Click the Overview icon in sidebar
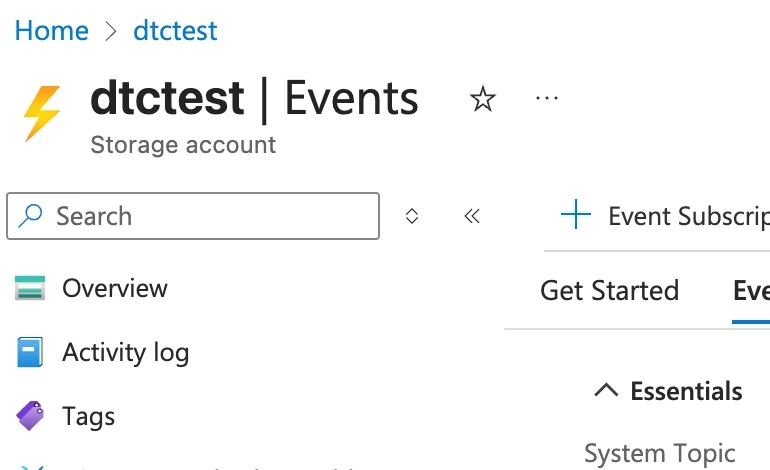Viewport: 770px width, 470px height. tap(30, 289)
